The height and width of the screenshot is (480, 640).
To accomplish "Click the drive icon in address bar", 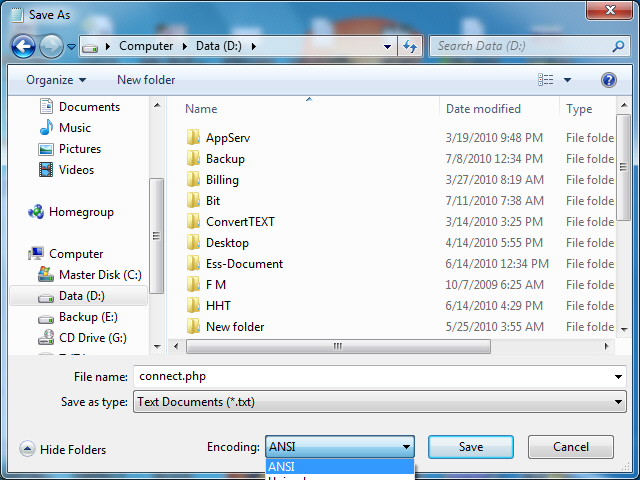I will click(90, 47).
